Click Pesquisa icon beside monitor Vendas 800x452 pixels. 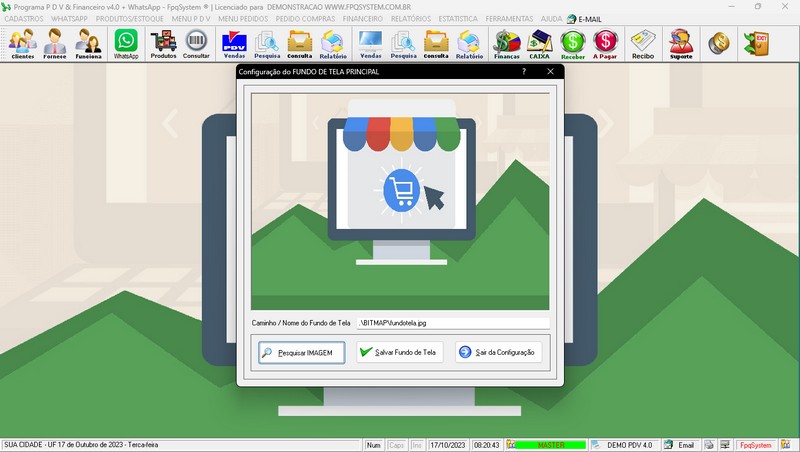click(404, 44)
